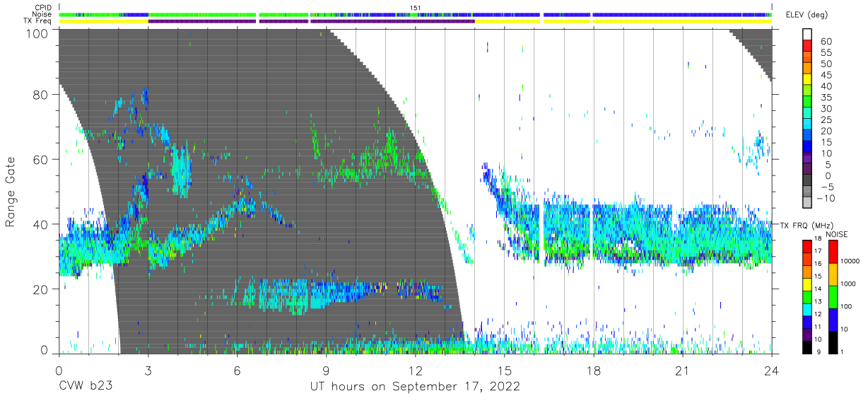The width and height of the screenshot is (868, 401).
Task: Click the x-axis tick label '6'
Action: 237,371
